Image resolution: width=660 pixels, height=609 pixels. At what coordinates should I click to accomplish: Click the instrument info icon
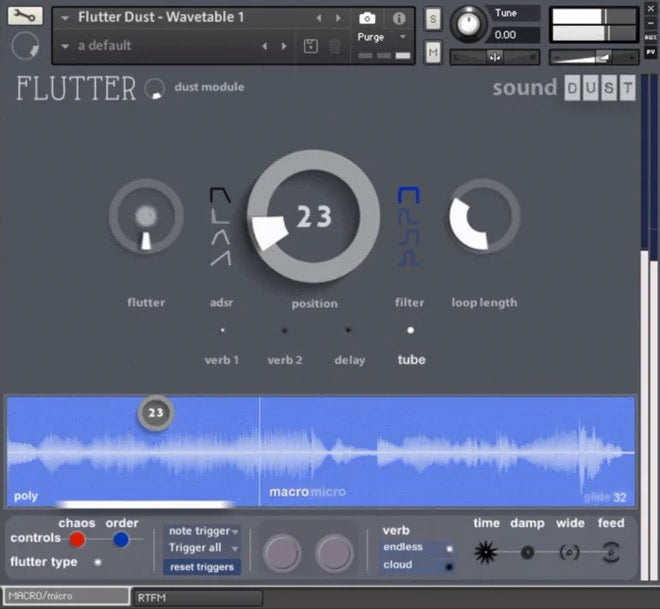[399, 18]
